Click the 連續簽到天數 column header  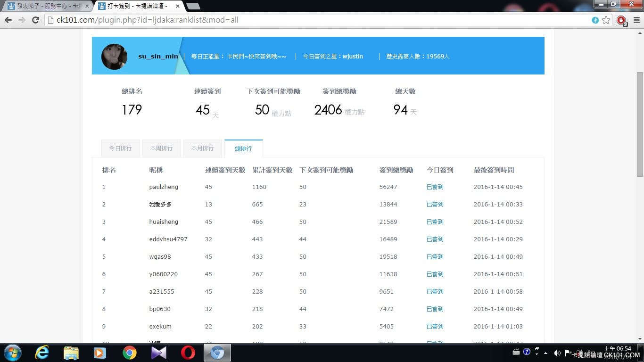(x=225, y=170)
